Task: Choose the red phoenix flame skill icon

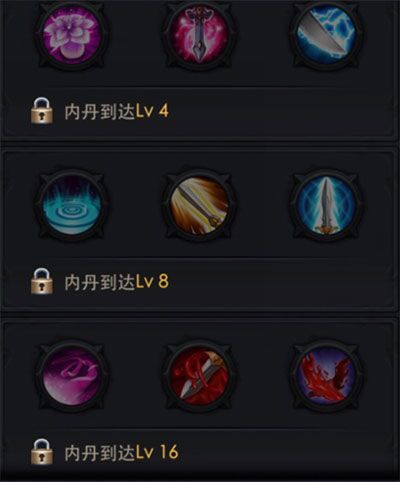Action: click(327, 375)
